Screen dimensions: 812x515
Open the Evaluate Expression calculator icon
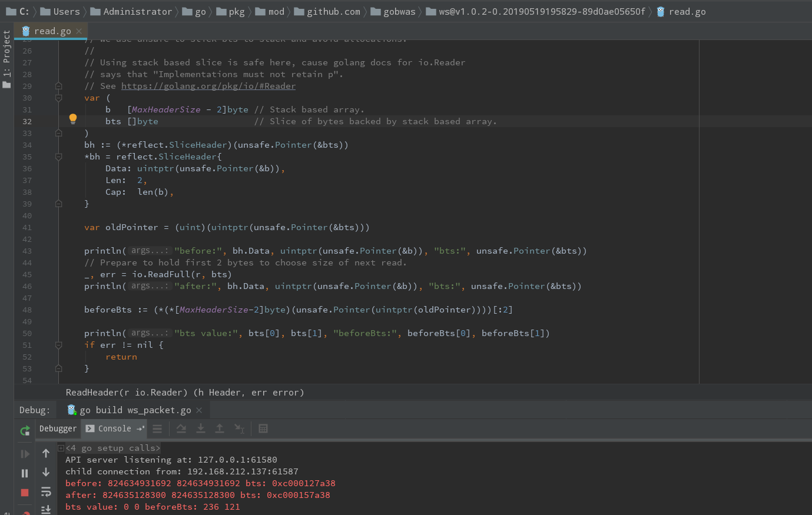pos(262,428)
